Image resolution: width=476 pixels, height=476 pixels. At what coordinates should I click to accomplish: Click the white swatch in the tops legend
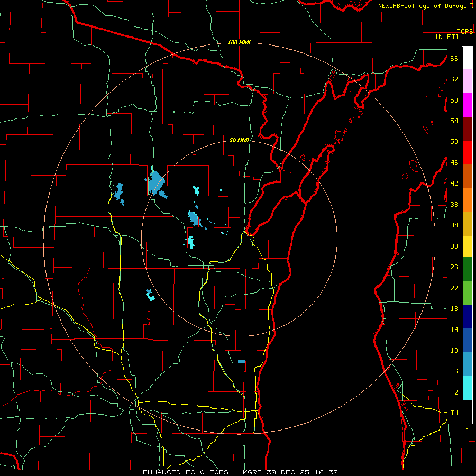[467, 58]
